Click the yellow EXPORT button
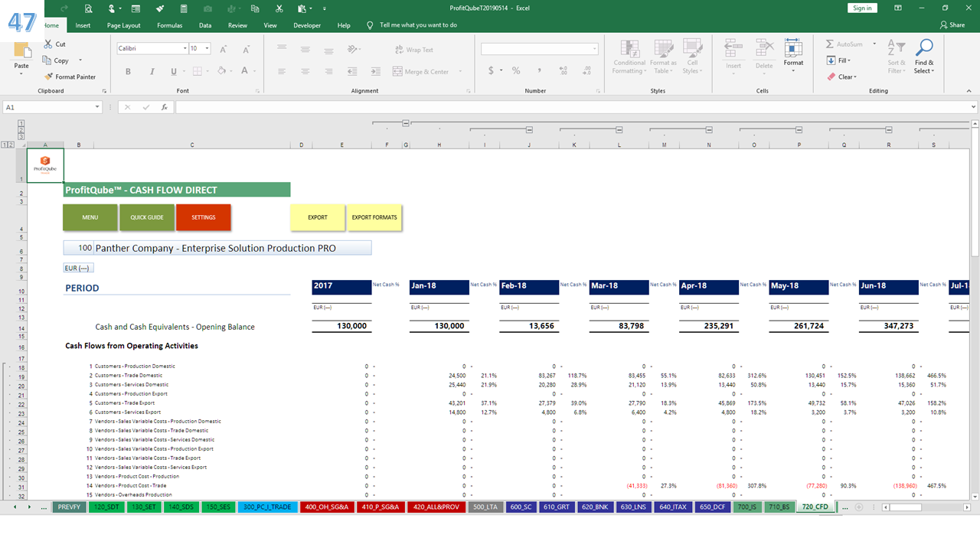This screenshot has height=551, width=980. pos(318,217)
